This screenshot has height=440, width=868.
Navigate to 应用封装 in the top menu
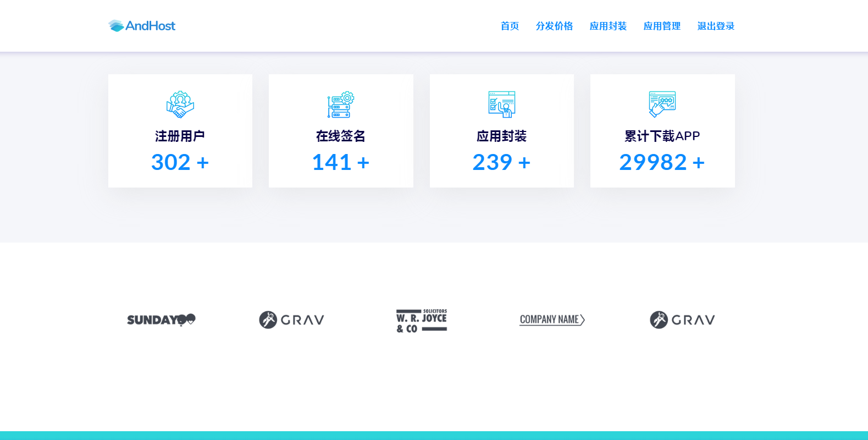(608, 26)
